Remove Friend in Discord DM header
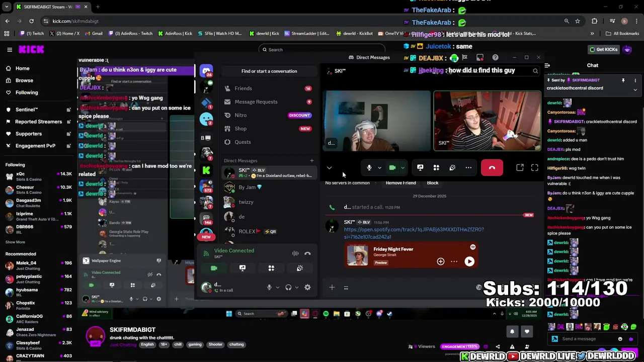The height and width of the screenshot is (362, 644). [400, 183]
